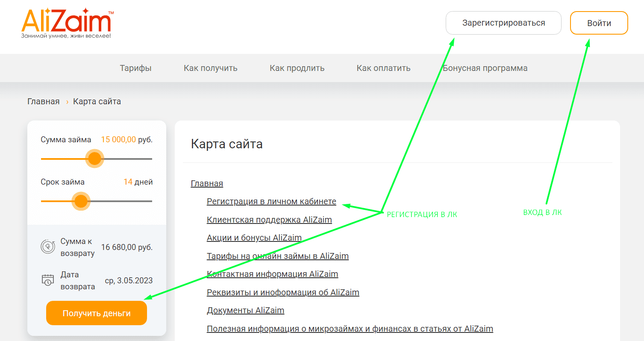Click the Карта сайта breadcrumb text

coord(97,102)
